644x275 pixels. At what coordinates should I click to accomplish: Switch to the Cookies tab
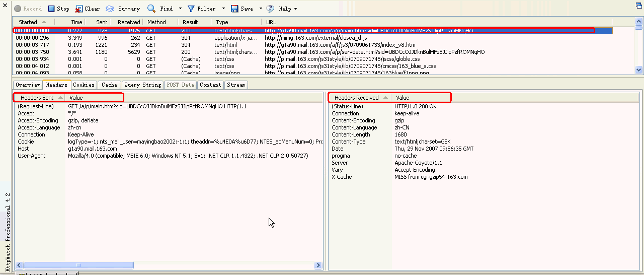84,85
